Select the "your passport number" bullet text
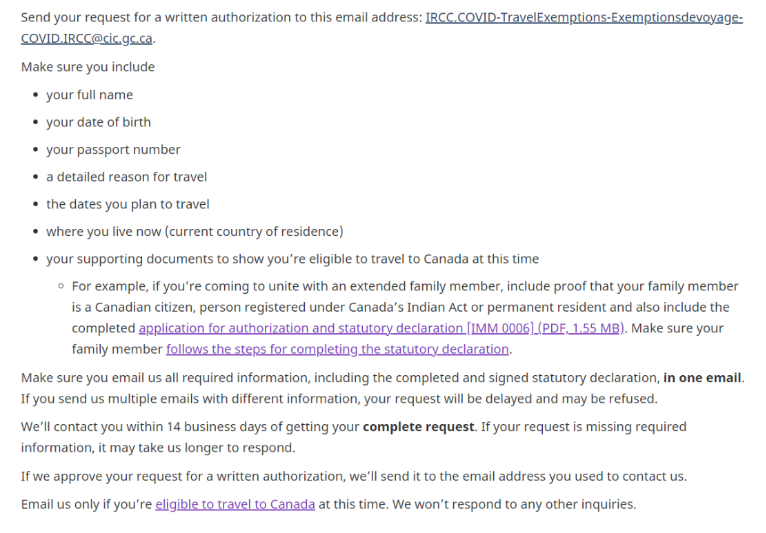The width and height of the screenshot is (766, 533). point(113,150)
